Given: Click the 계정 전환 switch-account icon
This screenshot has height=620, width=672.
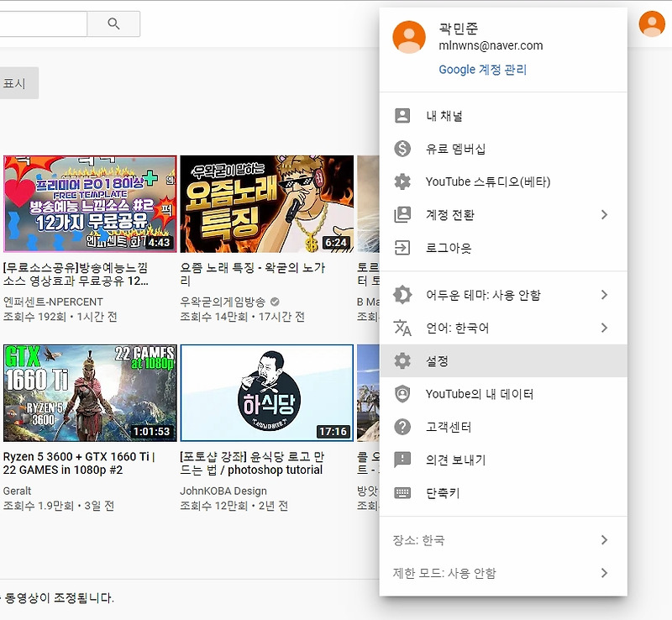Looking at the screenshot, I should pos(402,215).
